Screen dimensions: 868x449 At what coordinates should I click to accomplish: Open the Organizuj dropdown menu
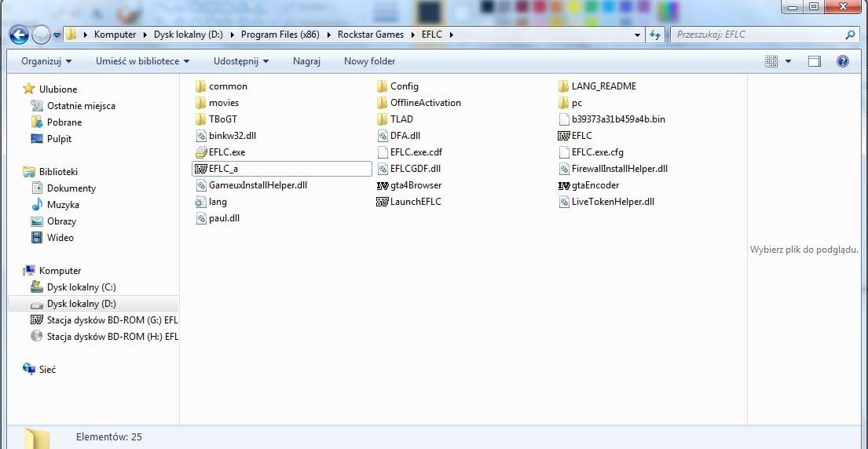[46, 61]
